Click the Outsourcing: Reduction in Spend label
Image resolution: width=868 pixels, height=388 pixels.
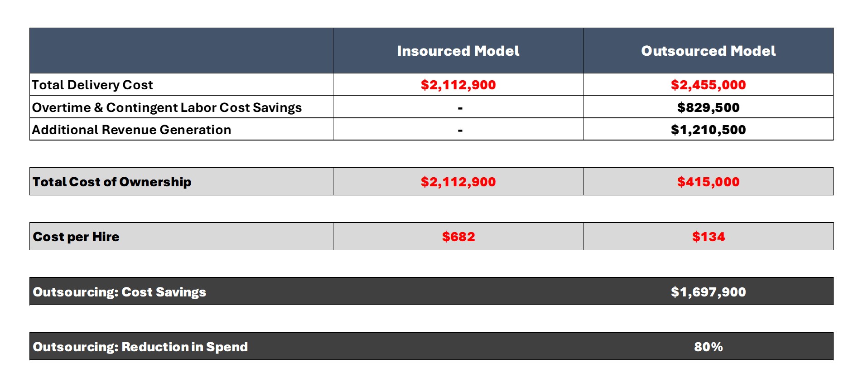tap(140, 347)
